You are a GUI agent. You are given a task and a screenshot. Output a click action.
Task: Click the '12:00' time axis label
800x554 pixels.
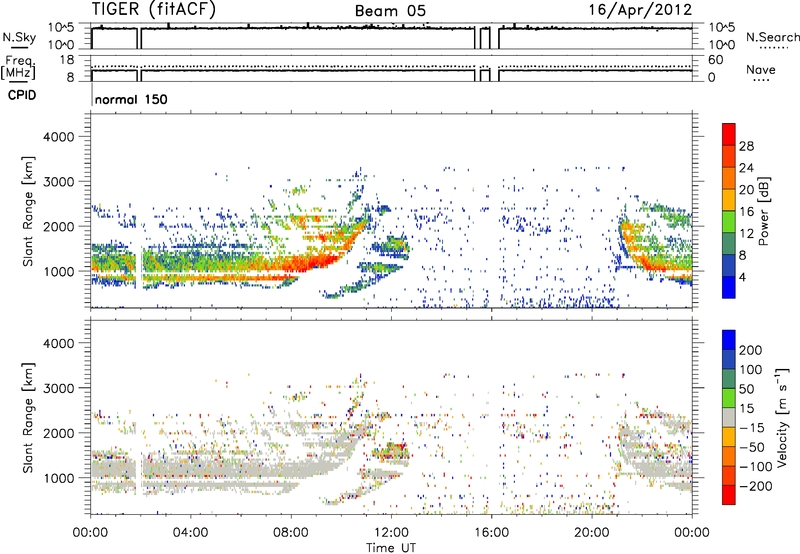coord(391,533)
